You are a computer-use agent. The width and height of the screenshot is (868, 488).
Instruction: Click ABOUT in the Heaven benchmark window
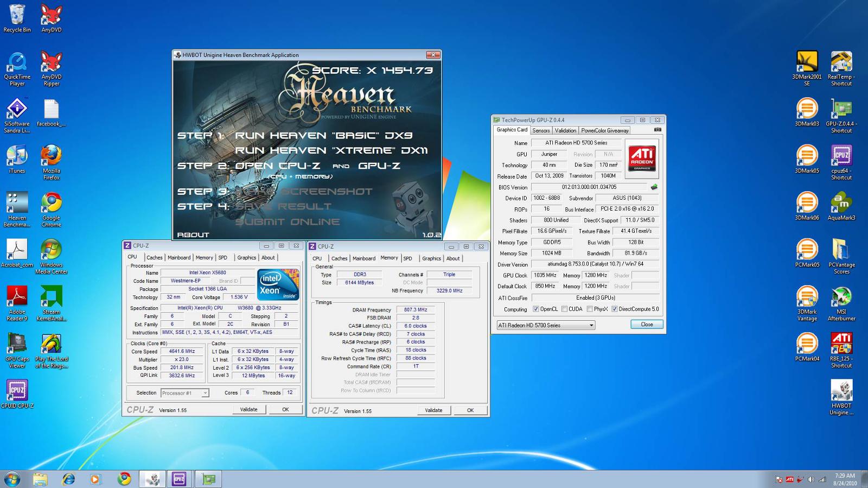pos(193,235)
